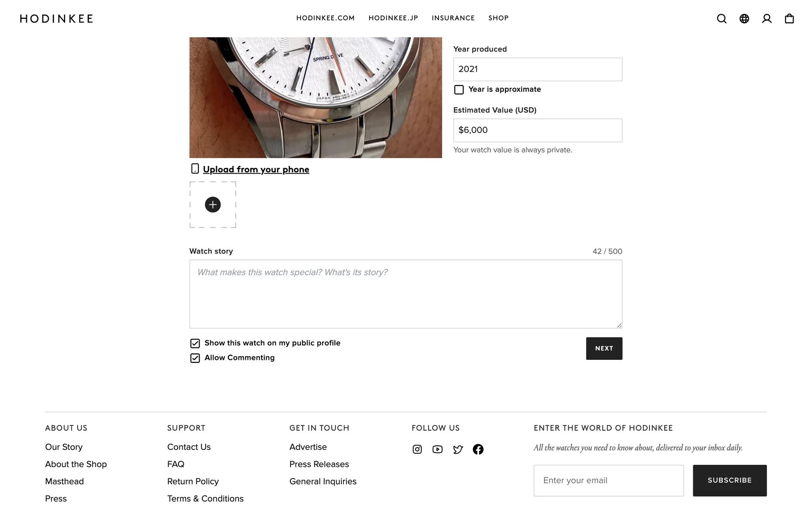Click the plus icon to add photo
Viewport: 812px width, 508px height.
[213, 204]
